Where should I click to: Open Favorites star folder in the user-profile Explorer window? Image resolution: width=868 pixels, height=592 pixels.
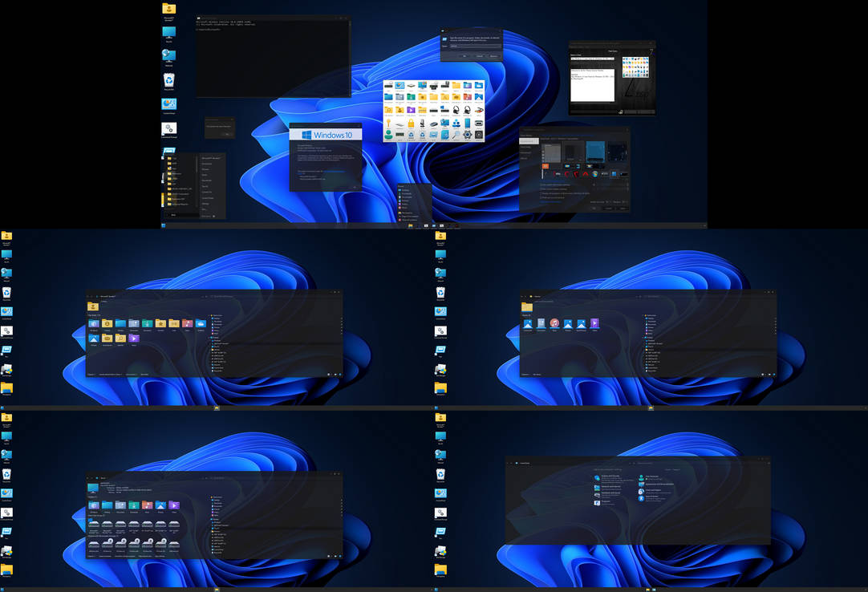[160, 323]
